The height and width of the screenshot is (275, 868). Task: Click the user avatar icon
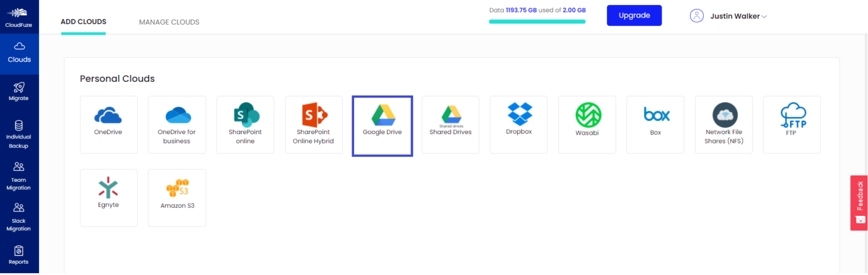(x=697, y=16)
